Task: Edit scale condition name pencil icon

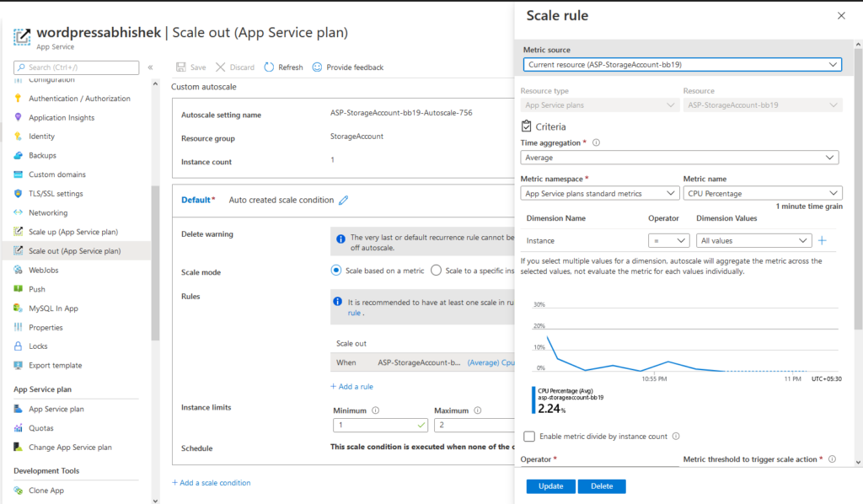Action: (344, 201)
